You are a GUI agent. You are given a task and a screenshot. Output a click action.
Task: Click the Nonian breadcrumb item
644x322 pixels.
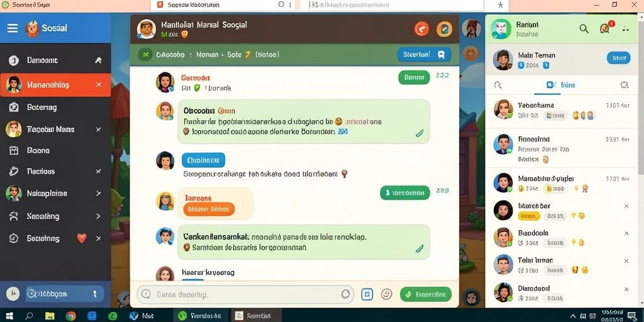click(207, 54)
